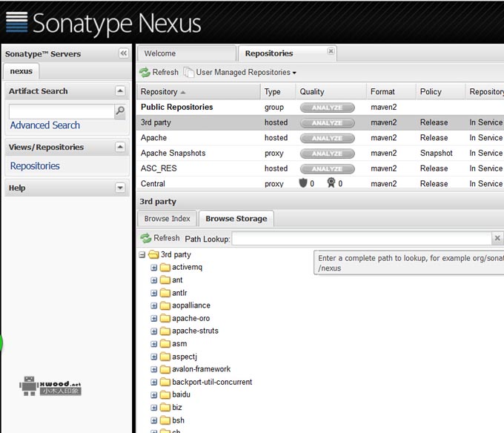504x433 pixels.
Task: Expand the activemq folder
Action: click(x=154, y=268)
